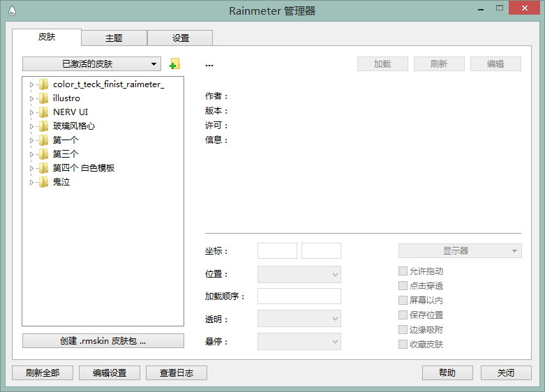Open the 显示器 dropdown button

tap(459, 251)
